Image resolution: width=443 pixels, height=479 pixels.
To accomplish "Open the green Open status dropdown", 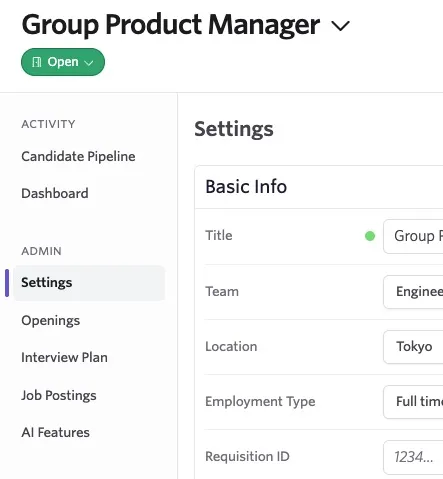I will pos(63,62).
